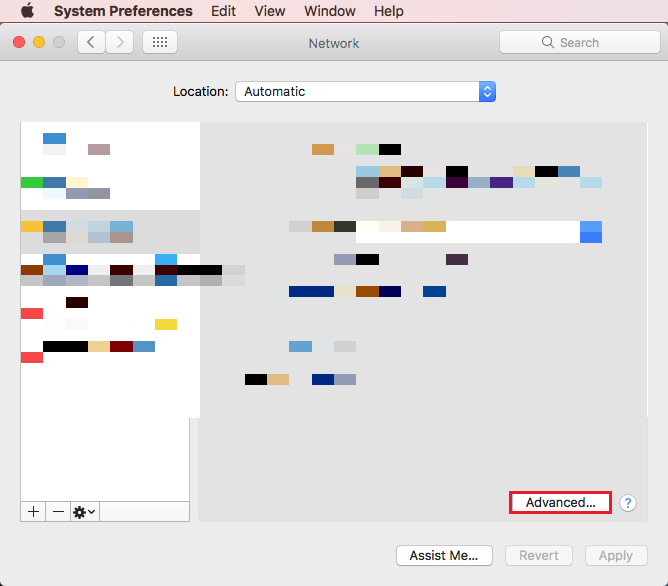The width and height of the screenshot is (668, 586).
Task: Click the Revert button
Action: 539,555
